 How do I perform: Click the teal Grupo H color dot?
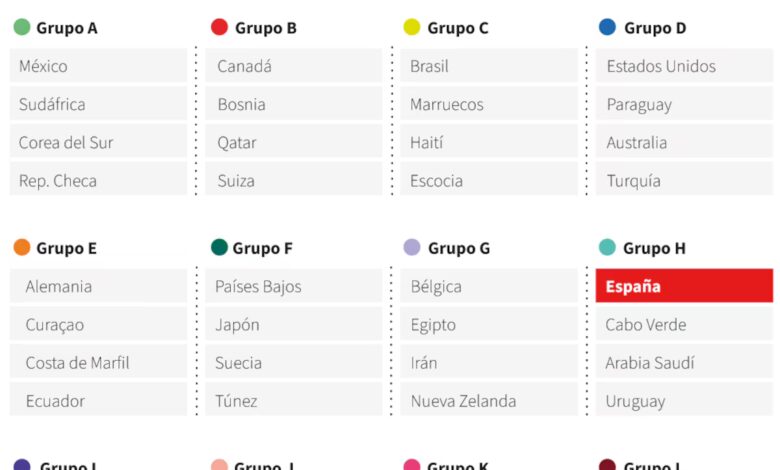pyautogui.click(x=607, y=247)
